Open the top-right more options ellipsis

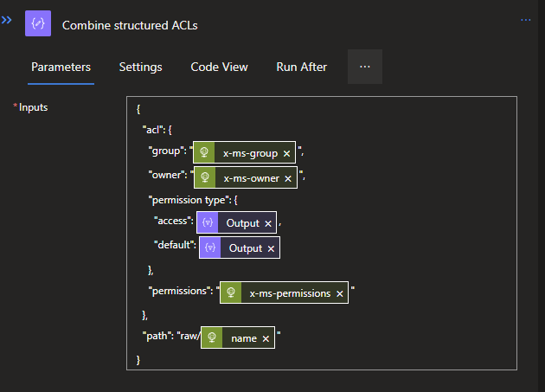click(x=525, y=20)
